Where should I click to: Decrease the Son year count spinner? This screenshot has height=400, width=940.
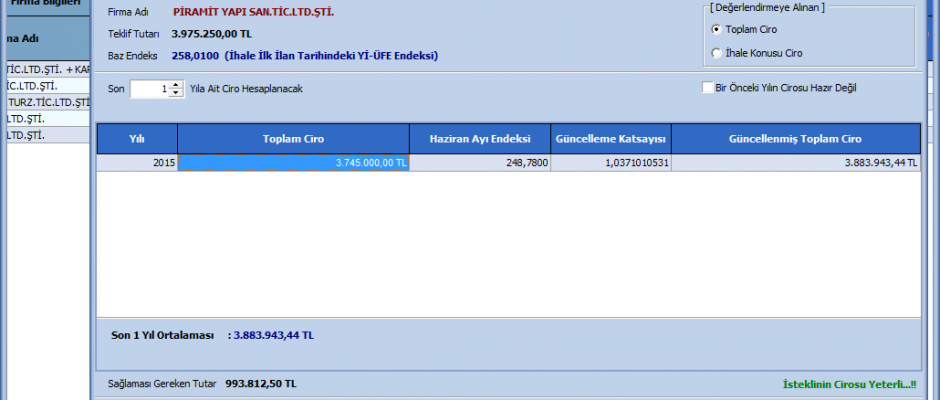[177, 93]
